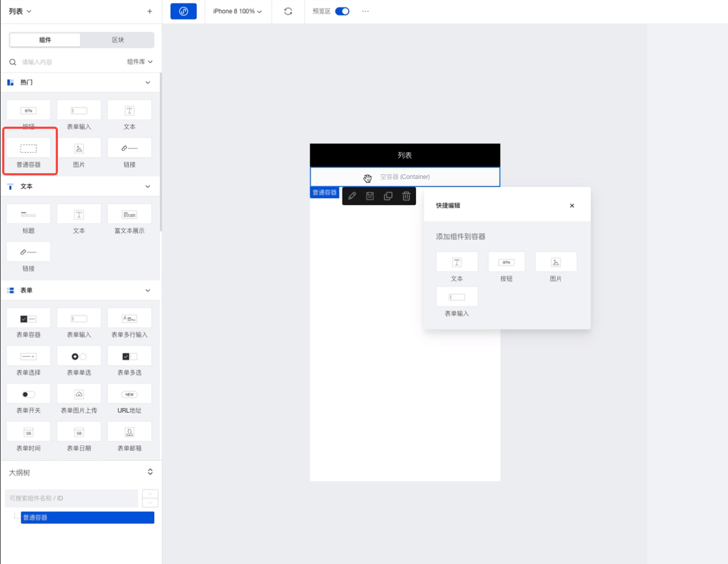The width and height of the screenshot is (728, 564).
Task: Click the outline down stepper arrow
Action: click(150, 503)
